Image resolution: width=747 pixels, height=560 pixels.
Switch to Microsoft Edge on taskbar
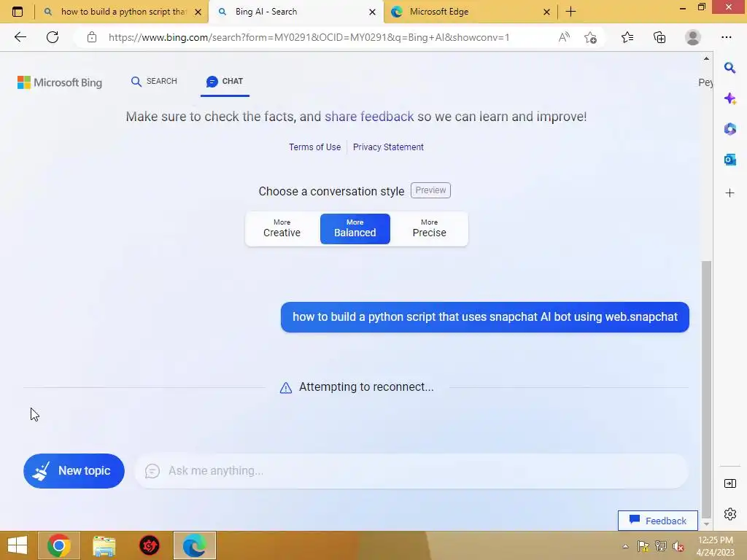tap(194, 545)
